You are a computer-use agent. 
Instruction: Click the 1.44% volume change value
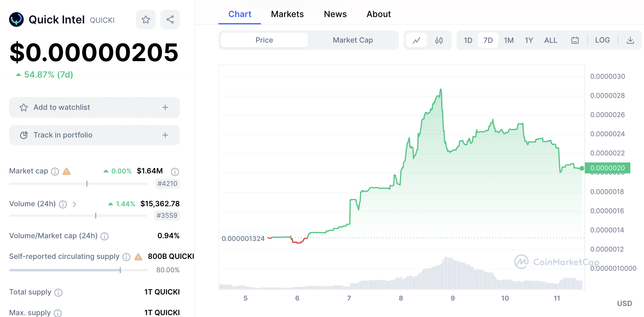coord(125,204)
